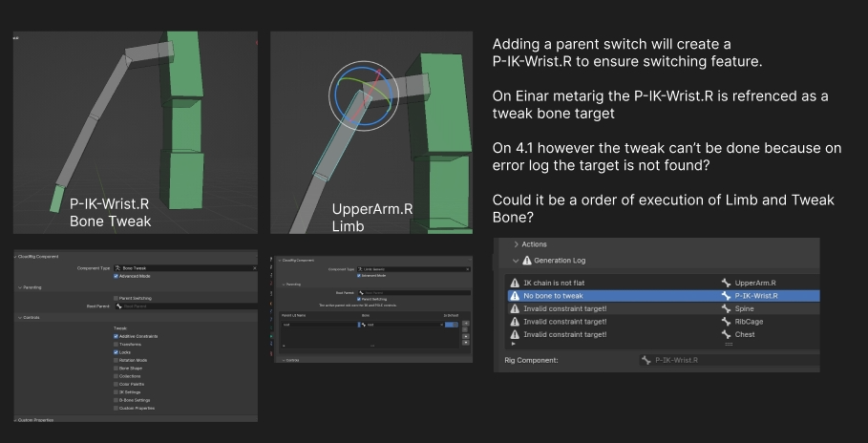Enable Color Palette tweak checkbox

pos(116,384)
